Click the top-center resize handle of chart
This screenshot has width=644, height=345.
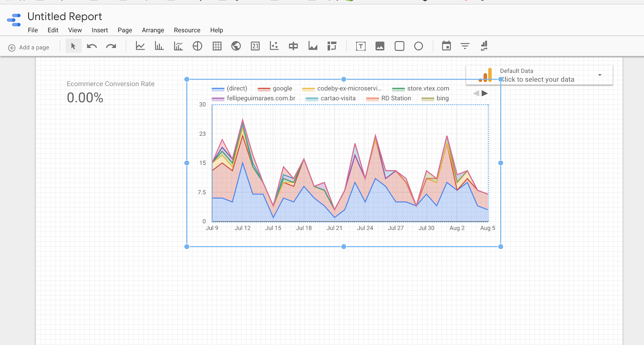pyautogui.click(x=344, y=79)
